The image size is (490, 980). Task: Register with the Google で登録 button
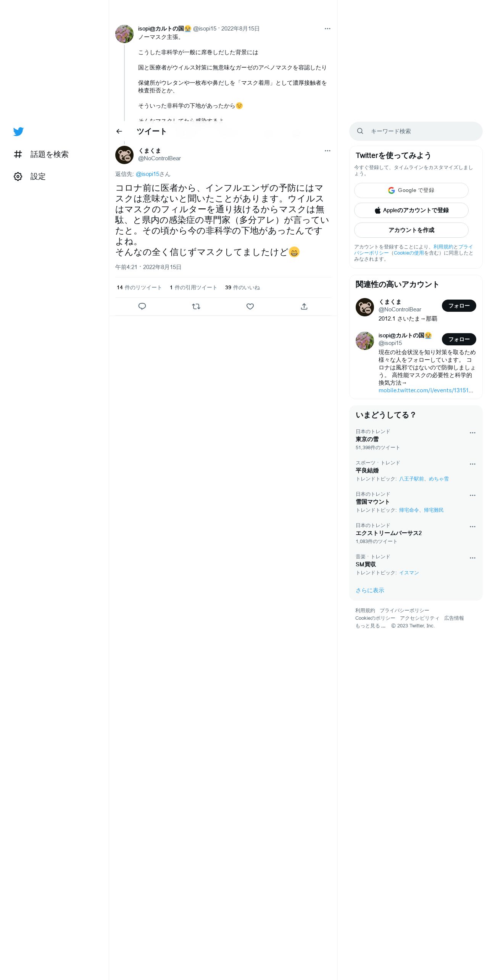pyautogui.click(x=411, y=190)
